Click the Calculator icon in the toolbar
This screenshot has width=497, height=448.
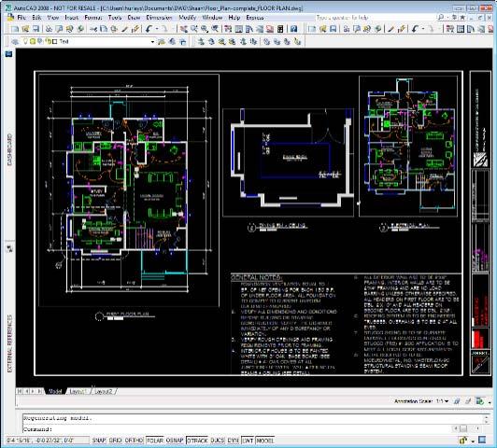pyautogui.click(x=280, y=29)
